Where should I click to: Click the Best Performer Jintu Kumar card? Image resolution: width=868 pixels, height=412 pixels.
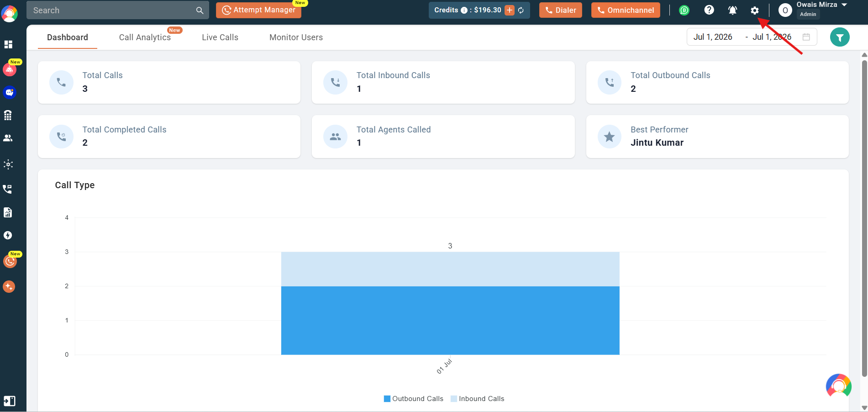717,137
